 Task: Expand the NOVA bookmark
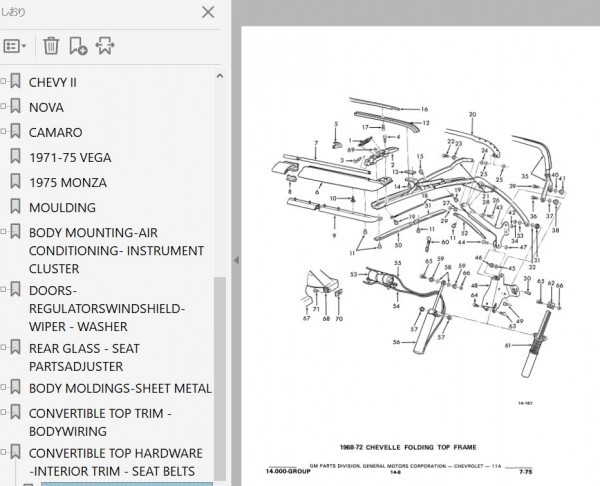pos(3,106)
